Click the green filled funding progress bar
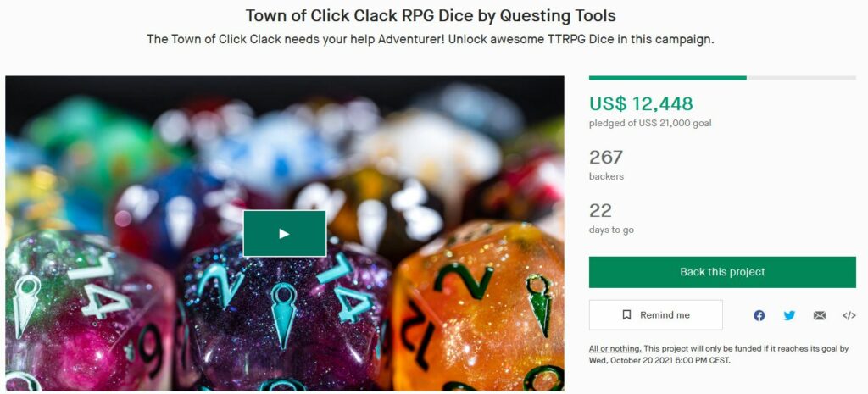 [x=668, y=78]
